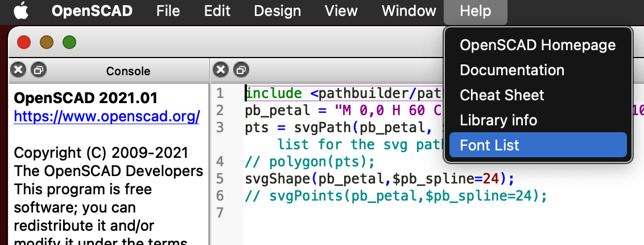Open the OpenSCAD application menu

[x=92, y=11]
